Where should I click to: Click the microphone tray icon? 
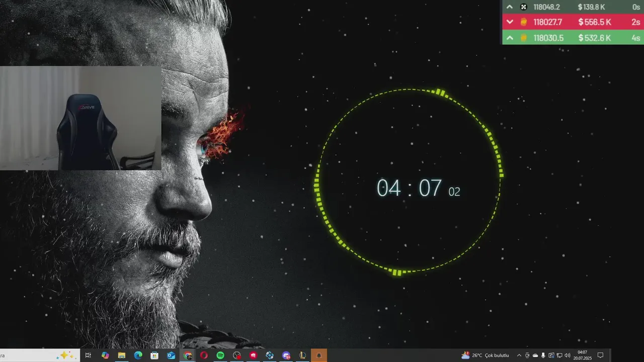[x=543, y=355]
